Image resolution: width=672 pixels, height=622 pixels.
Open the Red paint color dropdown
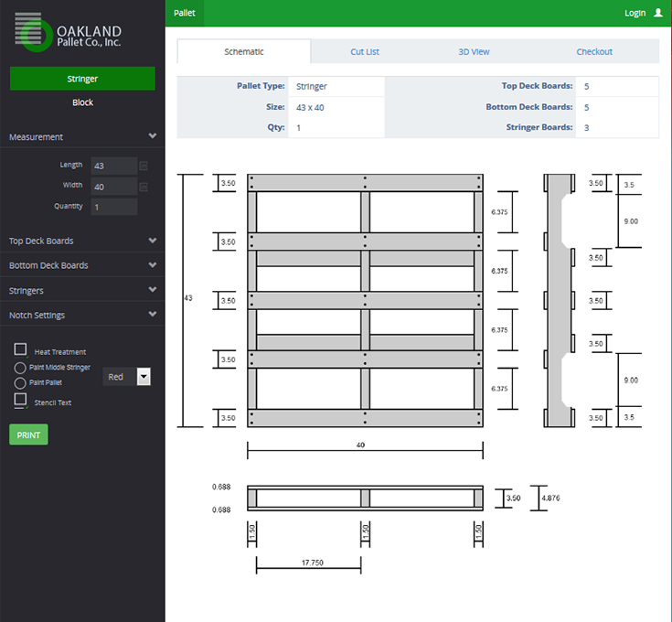click(x=127, y=377)
